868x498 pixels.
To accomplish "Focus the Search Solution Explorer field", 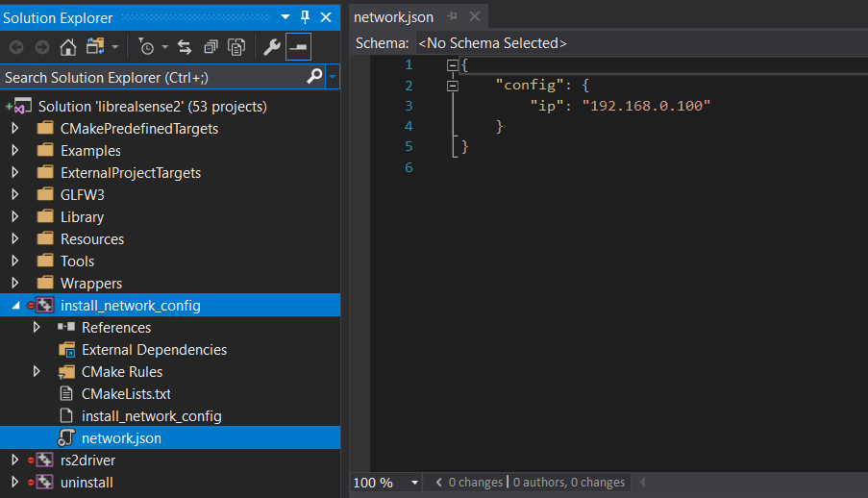I will pos(154,78).
